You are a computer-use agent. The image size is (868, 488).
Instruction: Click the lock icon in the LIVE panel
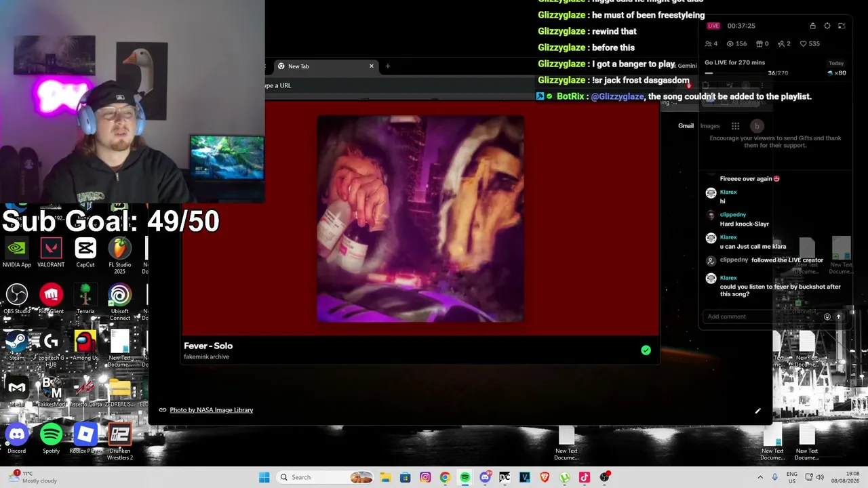[x=812, y=26]
